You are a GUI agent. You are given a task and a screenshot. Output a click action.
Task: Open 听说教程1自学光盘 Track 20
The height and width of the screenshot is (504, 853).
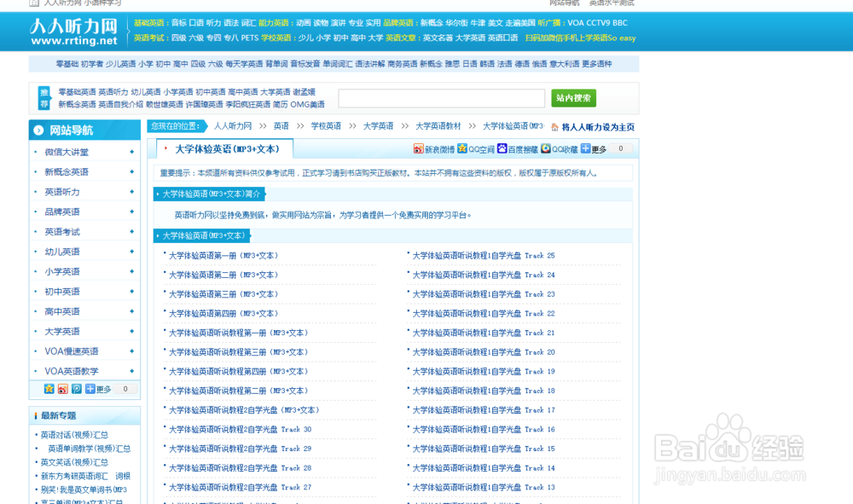point(484,352)
